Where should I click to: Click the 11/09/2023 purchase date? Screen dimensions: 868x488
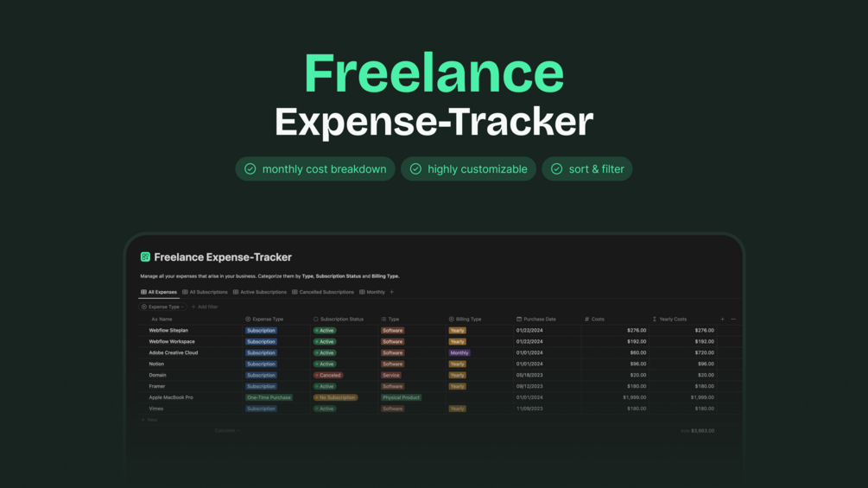click(x=529, y=409)
